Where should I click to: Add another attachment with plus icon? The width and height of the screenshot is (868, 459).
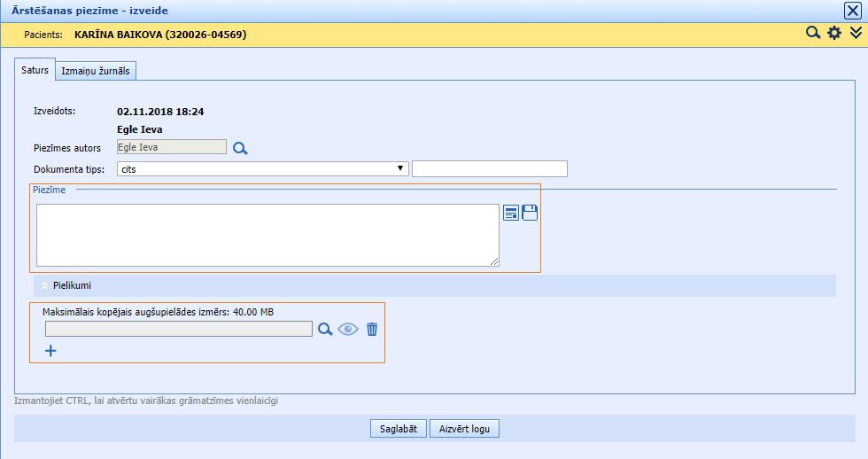click(x=50, y=351)
